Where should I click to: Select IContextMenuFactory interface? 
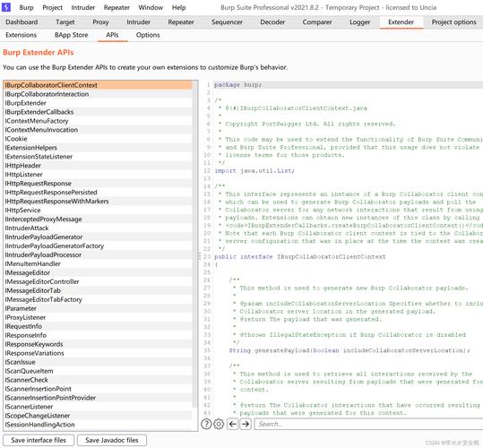point(98,121)
